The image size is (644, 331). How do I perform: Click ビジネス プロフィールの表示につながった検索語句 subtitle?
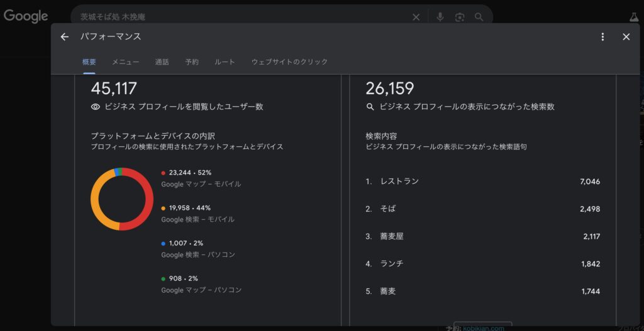tap(447, 147)
